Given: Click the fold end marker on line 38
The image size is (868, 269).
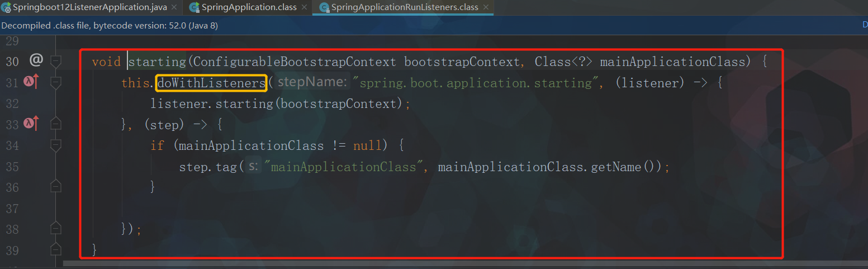Looking at the screenshot, I should click(55, 228).
